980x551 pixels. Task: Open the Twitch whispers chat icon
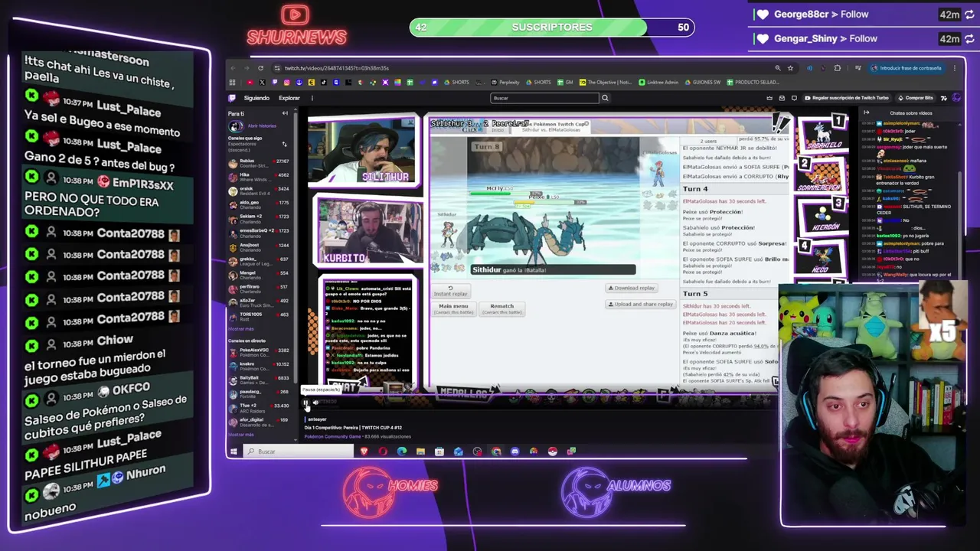794,98
